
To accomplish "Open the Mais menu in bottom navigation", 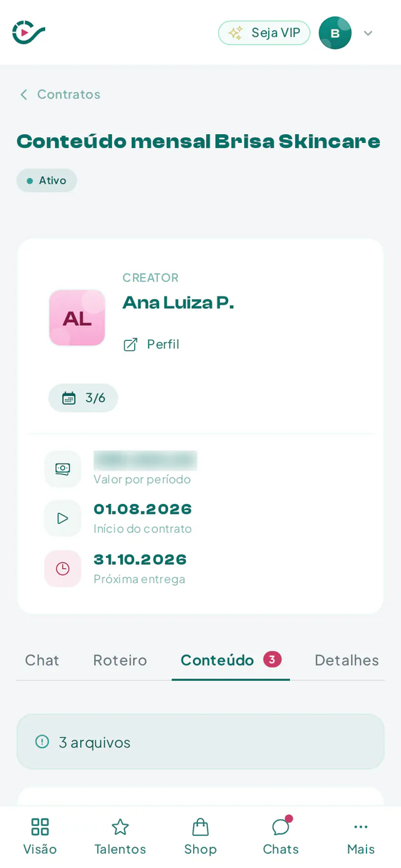I will (x=361, y=836).
